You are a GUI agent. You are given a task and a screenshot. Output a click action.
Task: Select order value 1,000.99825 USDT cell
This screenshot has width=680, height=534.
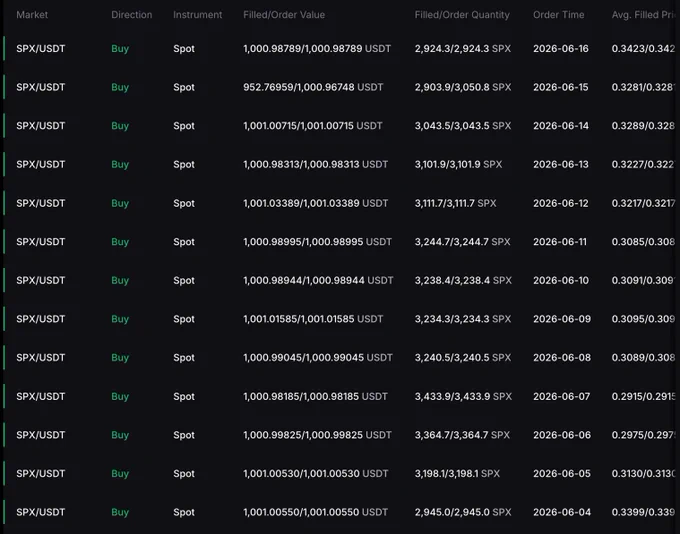click(x=317, y=435)
